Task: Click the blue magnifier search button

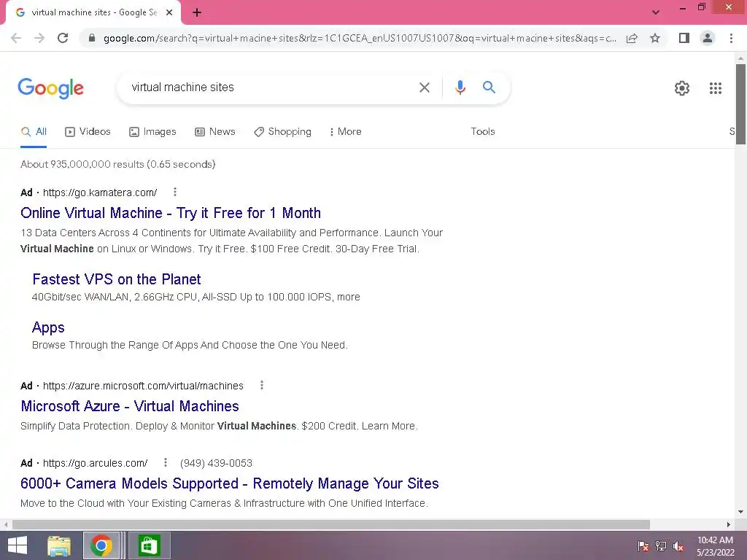Action: pyautogui.click(x=489, y=87)
